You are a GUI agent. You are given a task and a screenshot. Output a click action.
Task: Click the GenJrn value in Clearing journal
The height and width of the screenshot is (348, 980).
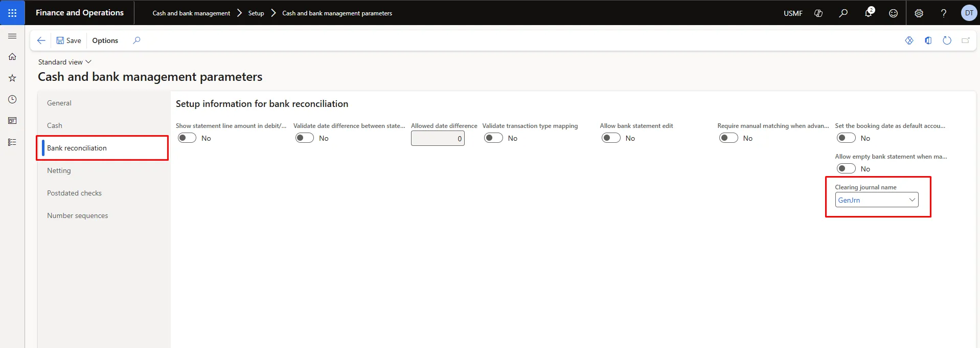[x=849, y=200]
